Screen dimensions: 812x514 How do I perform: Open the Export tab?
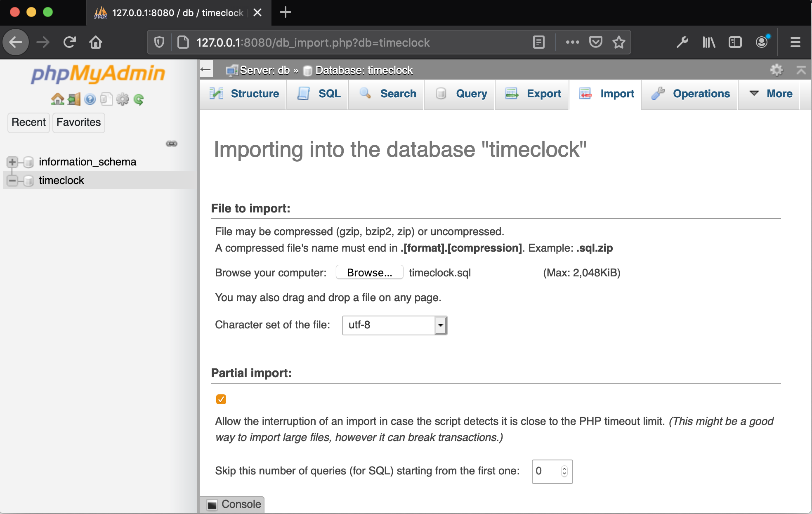[x=533, y=94]
